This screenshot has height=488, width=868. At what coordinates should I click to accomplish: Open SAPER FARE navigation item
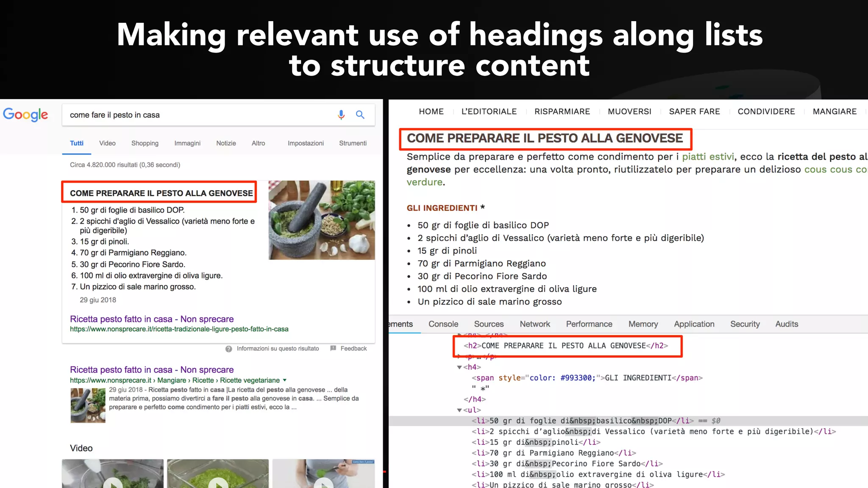point(694,111)
